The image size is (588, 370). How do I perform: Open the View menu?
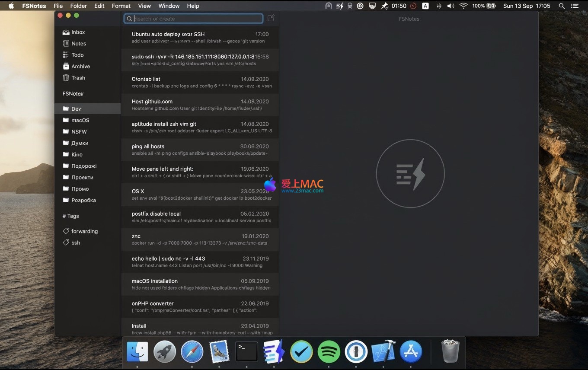coord(144,6)
